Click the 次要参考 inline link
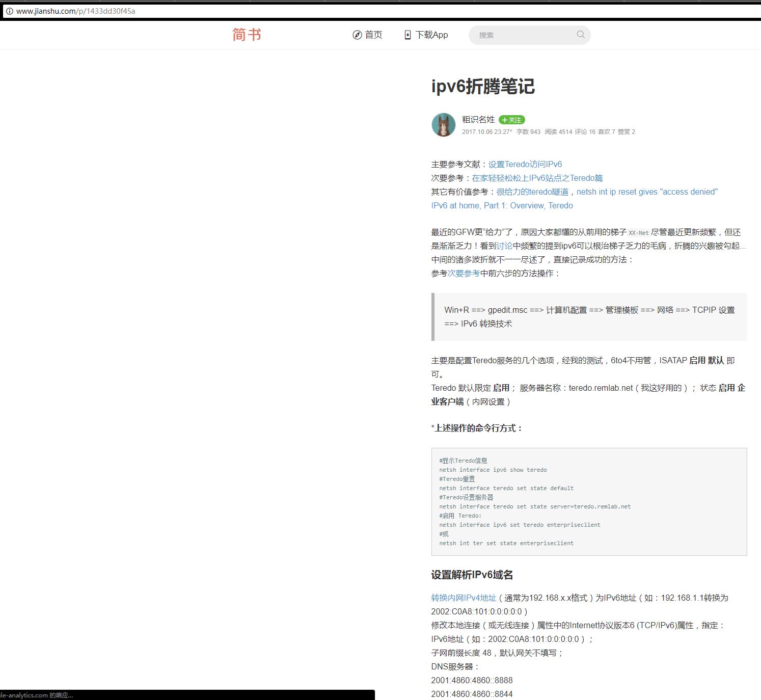Viewport: 761px width, 700px height. [464, 273]
